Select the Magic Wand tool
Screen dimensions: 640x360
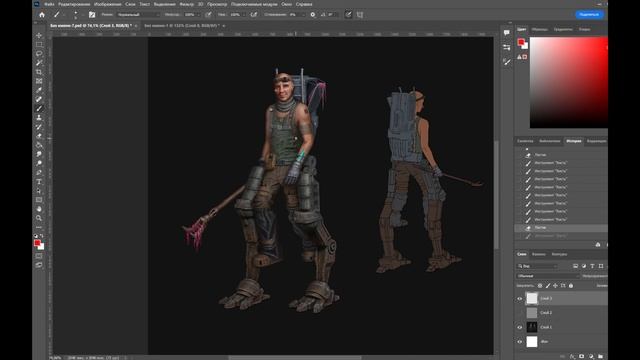tap(39, 63)
